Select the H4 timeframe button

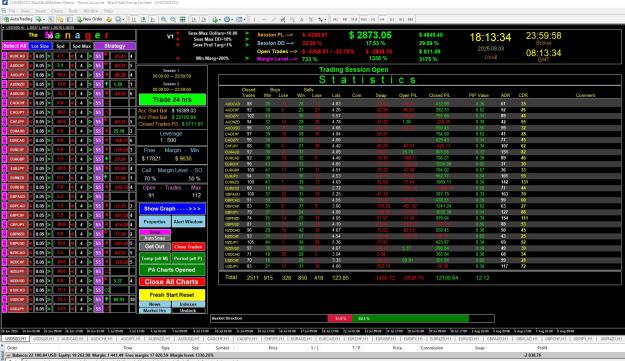[382, 19]
